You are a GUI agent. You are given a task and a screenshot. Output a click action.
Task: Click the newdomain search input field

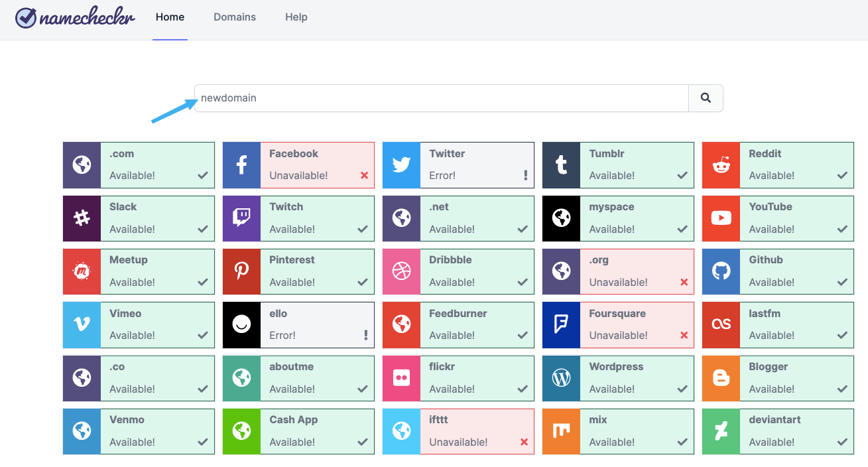pos(442,98)
